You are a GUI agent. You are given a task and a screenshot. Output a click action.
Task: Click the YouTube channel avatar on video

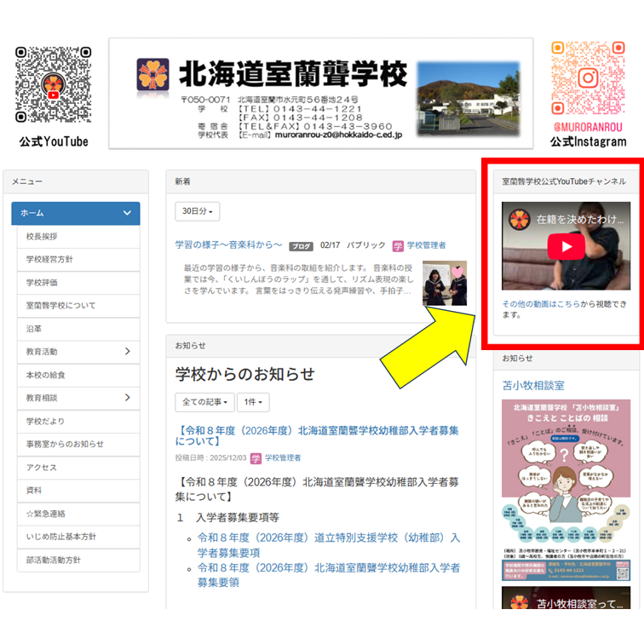coord(518,220)
